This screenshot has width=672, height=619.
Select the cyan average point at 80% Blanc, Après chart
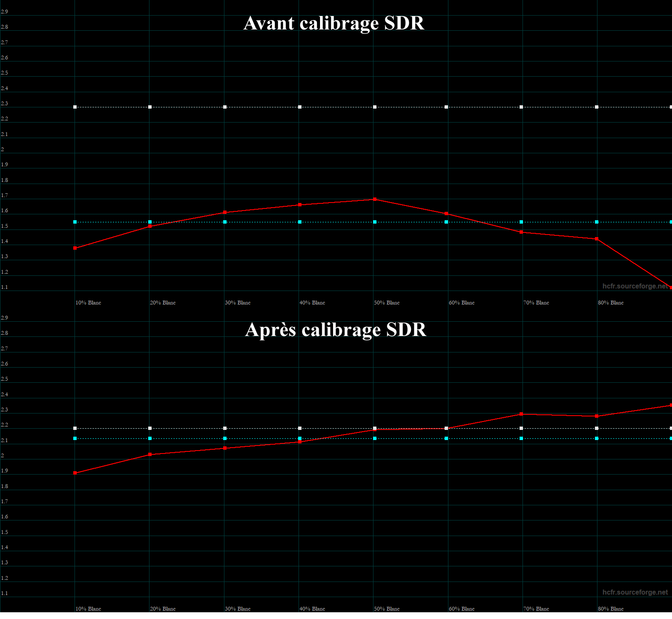pos(597,439)
